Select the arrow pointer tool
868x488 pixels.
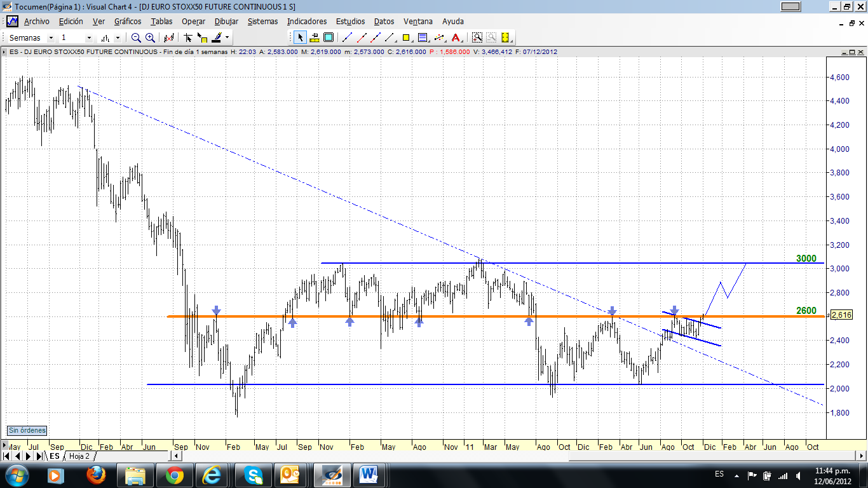coord(300,37)
